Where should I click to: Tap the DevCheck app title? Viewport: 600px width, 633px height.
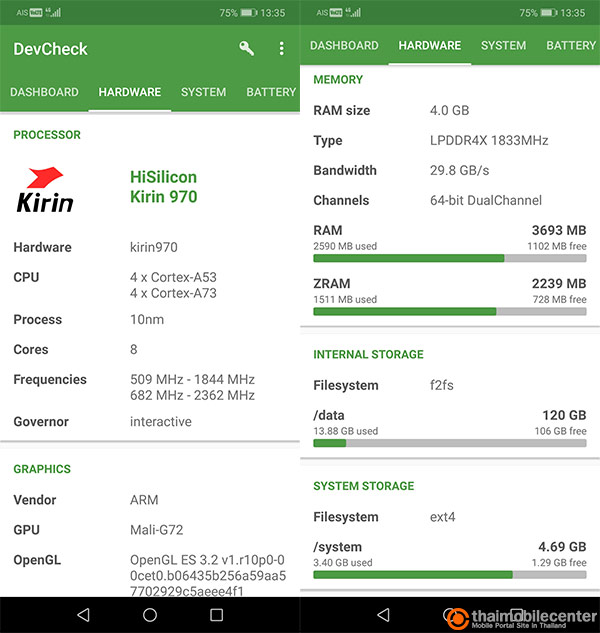tap(50, 49)
